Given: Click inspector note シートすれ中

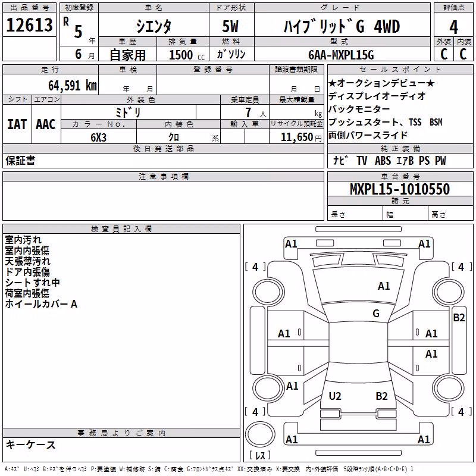Looking at the screenshot, I should pyautogui.click(x=32, y=282).
